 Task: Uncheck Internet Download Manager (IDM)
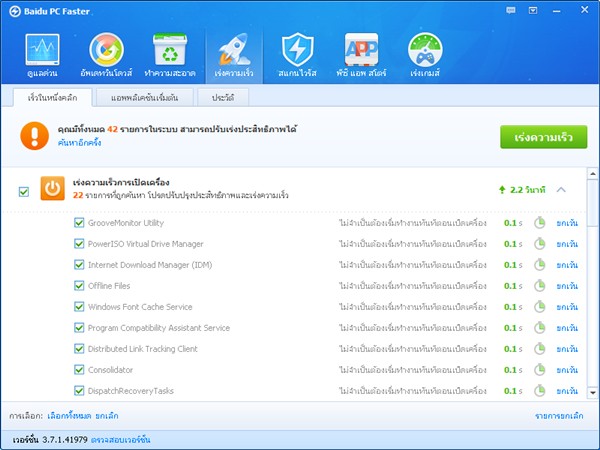[79, 265]
